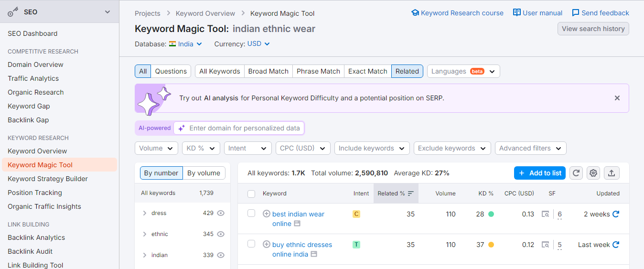Image resolution: width=644 pixels, height=269 pixels.
Task: Open SERP snapshot icon after best indian wear online
Action: [297, 224]
